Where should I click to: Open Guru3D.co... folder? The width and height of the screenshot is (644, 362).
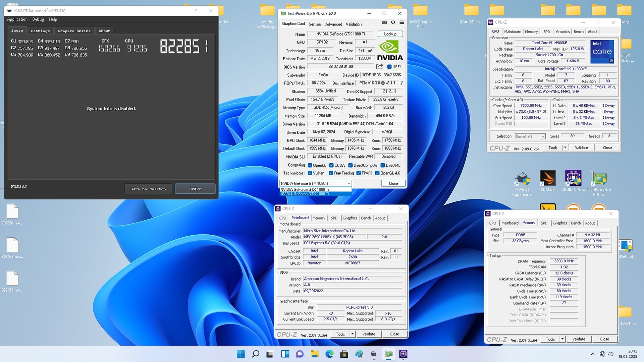pos(471,14)
